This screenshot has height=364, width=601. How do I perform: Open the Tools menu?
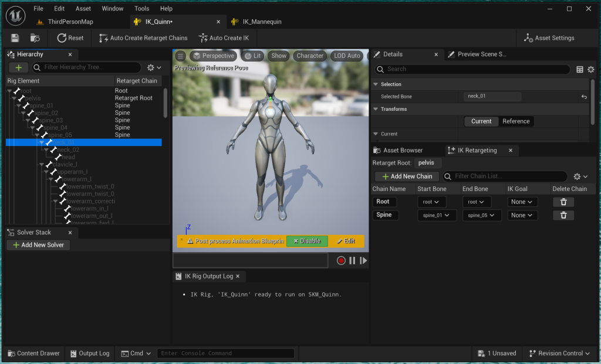tap(141, 8)
